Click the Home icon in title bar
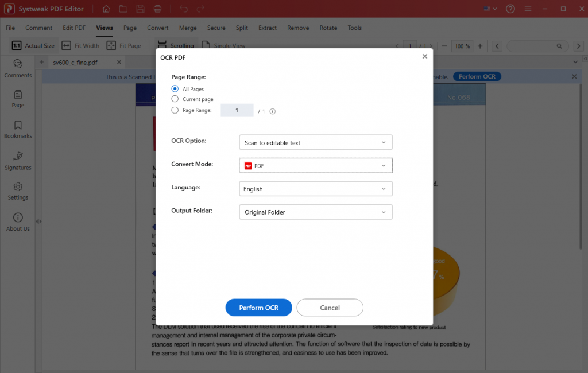Screen dimensions: 588x373 (x=106, y=9)
